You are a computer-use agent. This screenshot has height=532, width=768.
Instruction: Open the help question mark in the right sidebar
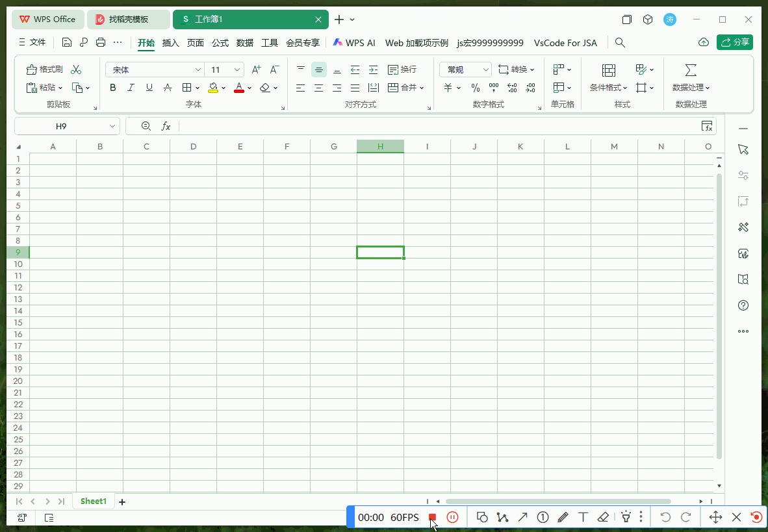point(743,305)
